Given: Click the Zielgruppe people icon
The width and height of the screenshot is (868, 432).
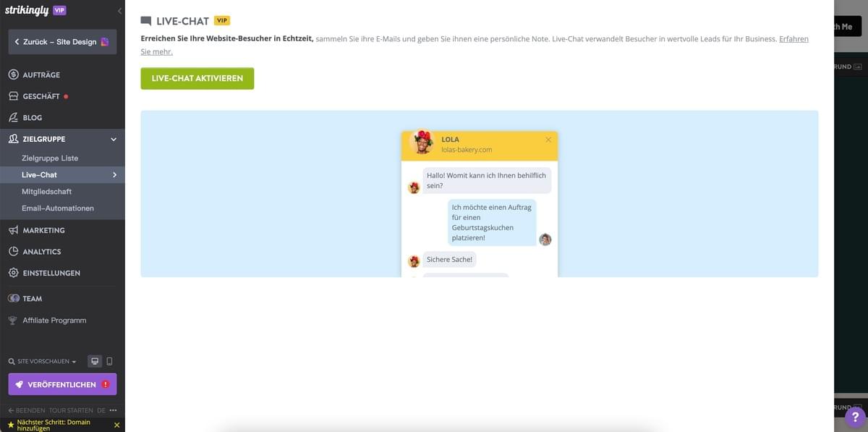Looking at the screenshot, I should click(12, 138).
